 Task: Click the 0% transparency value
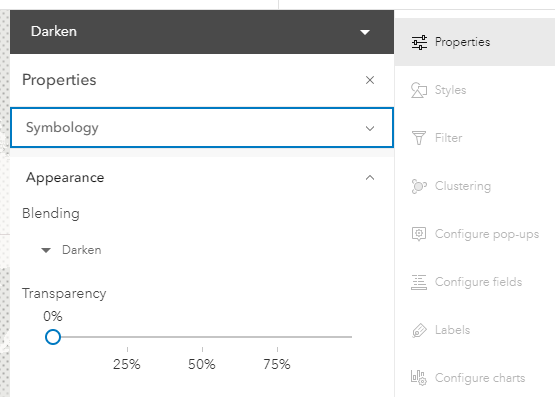53,316
